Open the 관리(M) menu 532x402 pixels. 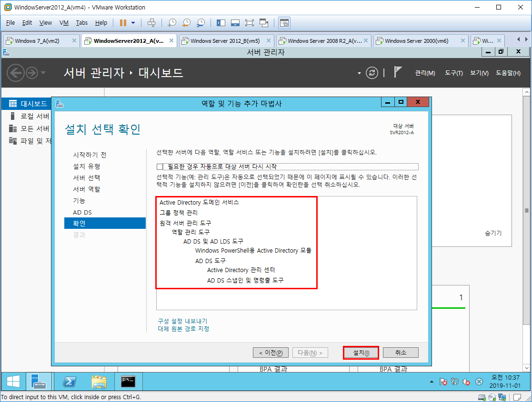click(x=425, y=73)
